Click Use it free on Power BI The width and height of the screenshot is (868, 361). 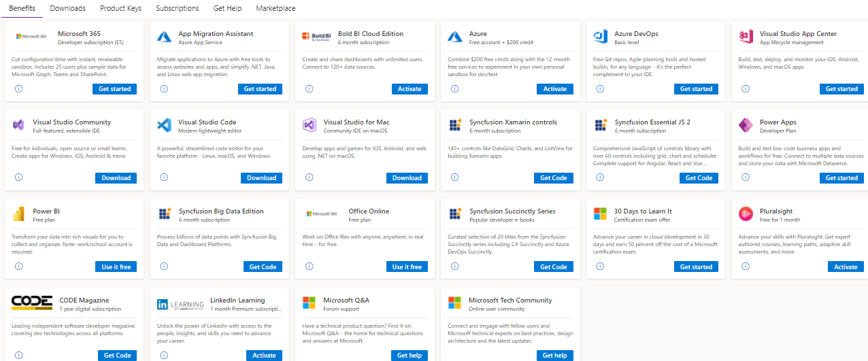coord(116,267)
